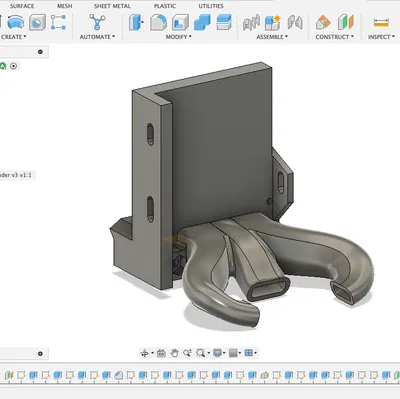Click the green A icon in browser
Viewport: 400px width, 399px height.
3,66
